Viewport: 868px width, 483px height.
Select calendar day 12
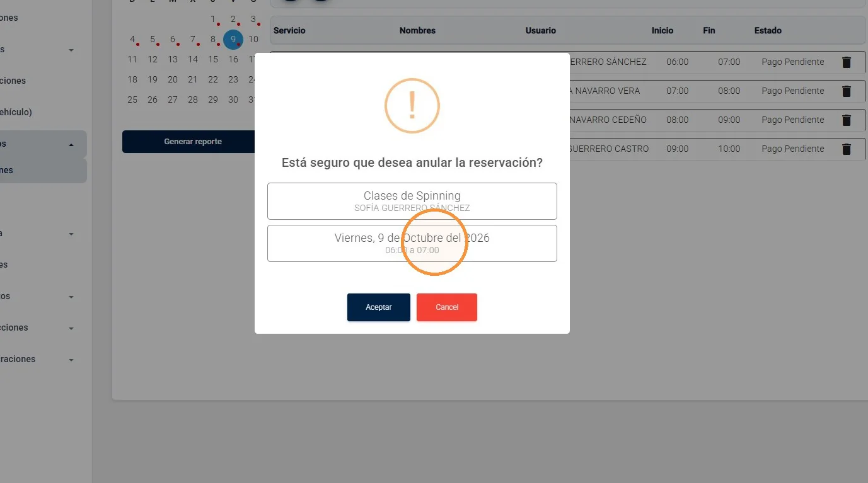pyautogui.click(x=153, y=59)
